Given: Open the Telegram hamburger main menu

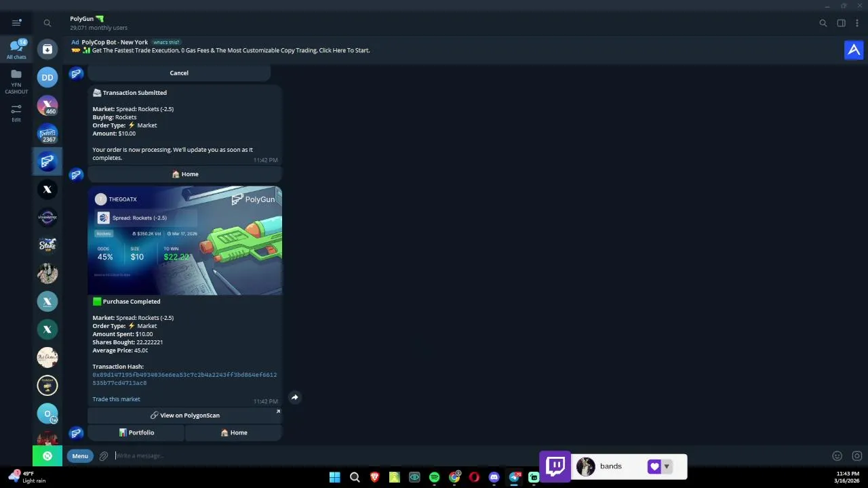Looking at the screenshot, I should [x=16, y=22].
